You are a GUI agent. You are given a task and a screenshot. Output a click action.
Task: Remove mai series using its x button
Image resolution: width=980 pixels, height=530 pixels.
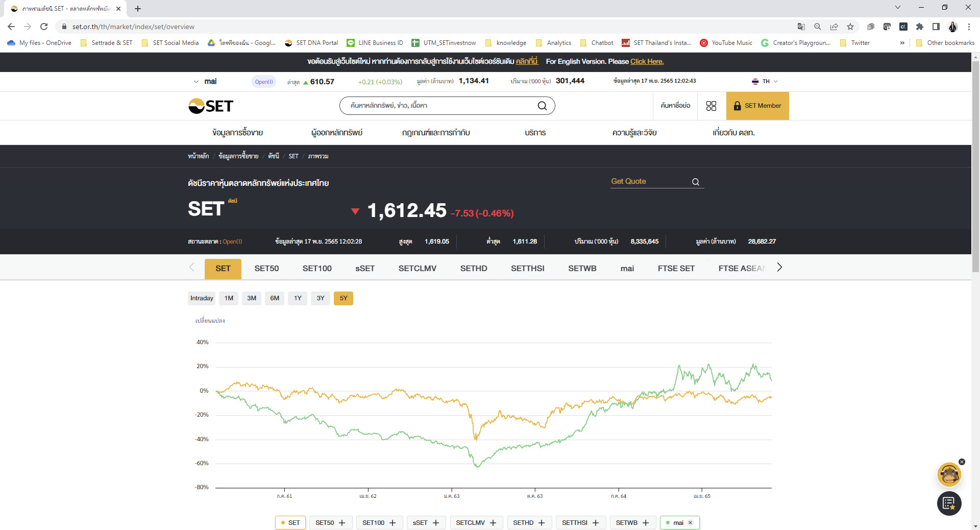[691, 522]
